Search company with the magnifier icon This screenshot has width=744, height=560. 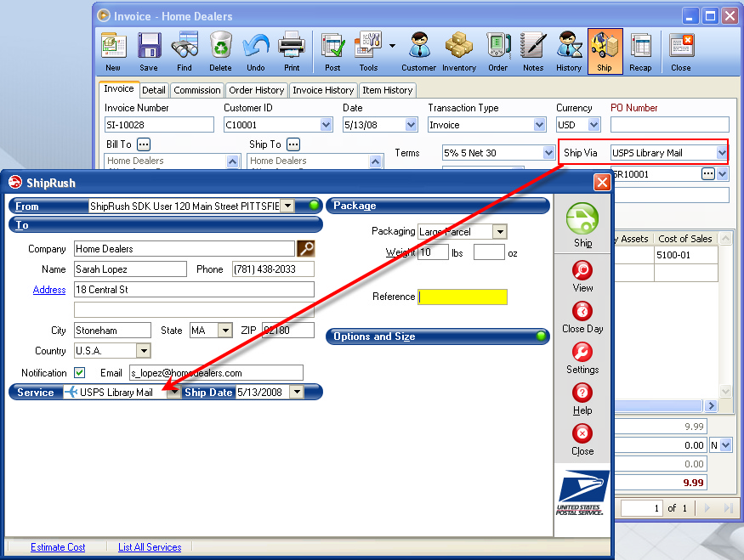tap(306, 248)
